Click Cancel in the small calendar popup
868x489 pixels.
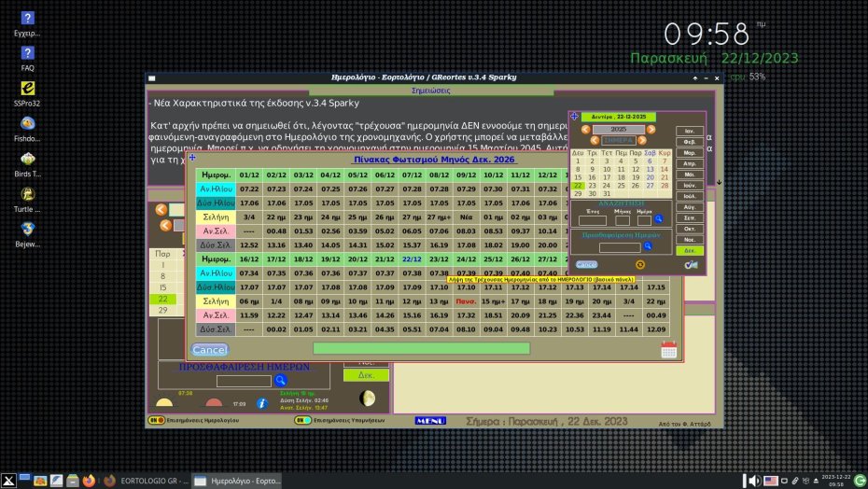pos(586,265)
